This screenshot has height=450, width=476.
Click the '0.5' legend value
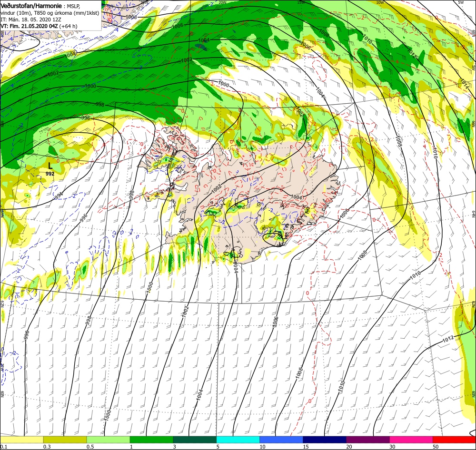90,447
